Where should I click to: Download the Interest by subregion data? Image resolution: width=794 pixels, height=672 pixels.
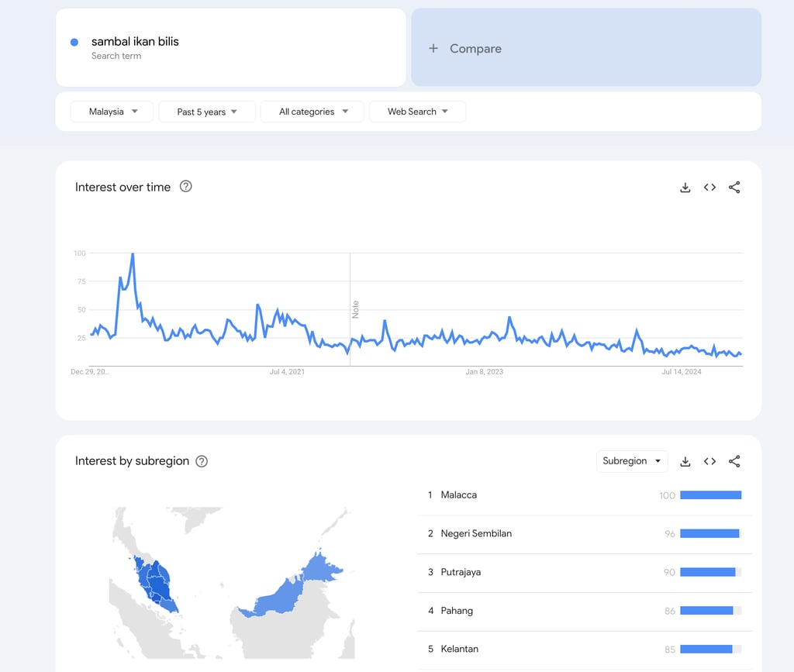[685, 461]
